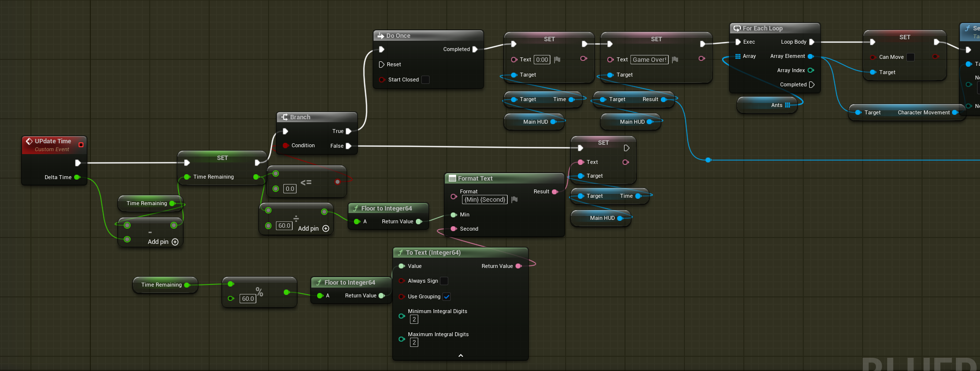
Task: Select the lower Floor to Integer64 node
Action: [x=351, y=290]
